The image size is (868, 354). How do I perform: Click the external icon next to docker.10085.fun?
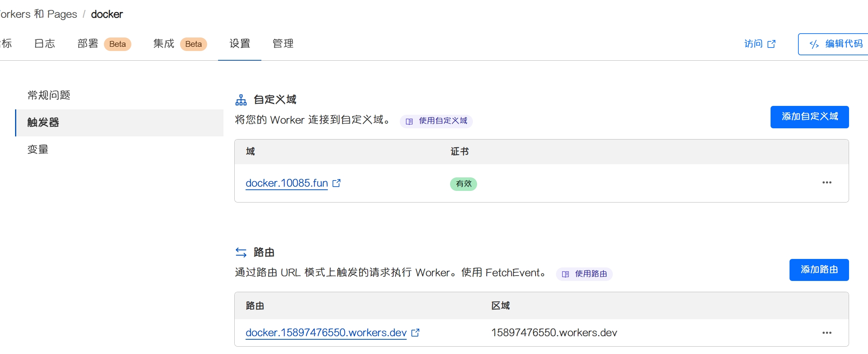tap(337, 183)
